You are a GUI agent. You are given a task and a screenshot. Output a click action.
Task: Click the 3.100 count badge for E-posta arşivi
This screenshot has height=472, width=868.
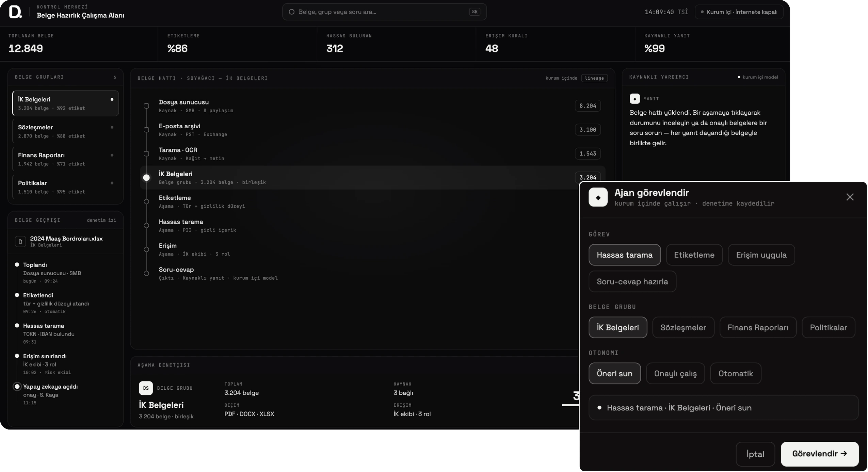pos(588,130)
